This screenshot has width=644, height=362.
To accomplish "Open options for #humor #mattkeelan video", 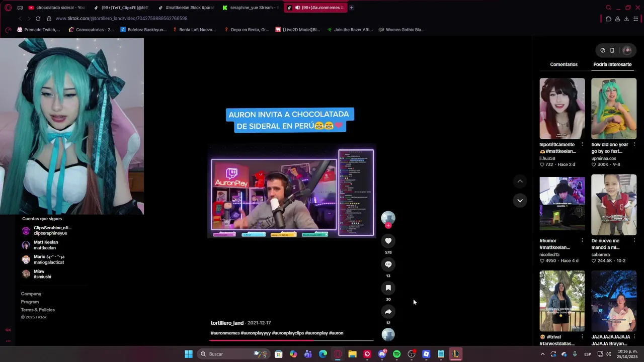I will click(582, 240).
